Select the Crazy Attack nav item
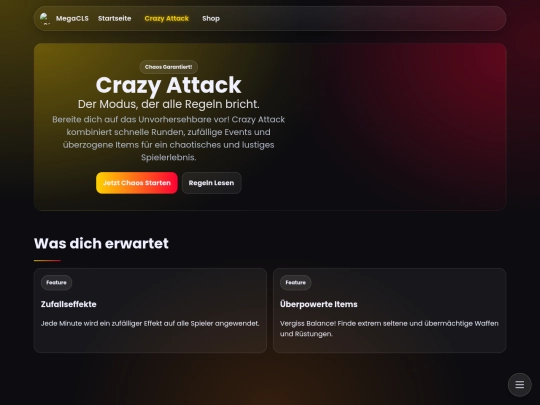The width and height of the screenshot is (540, 405). (167, 18)
